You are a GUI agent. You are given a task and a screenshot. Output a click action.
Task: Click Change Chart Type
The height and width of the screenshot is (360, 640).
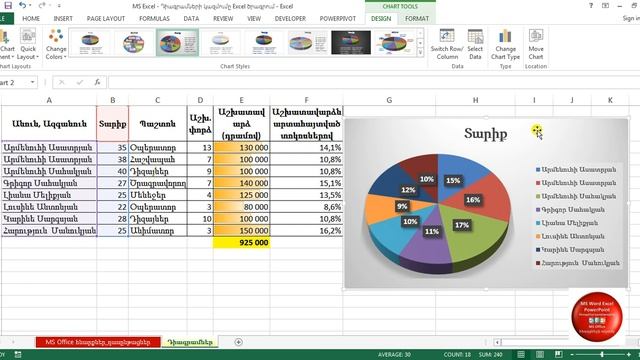[505, 44]
